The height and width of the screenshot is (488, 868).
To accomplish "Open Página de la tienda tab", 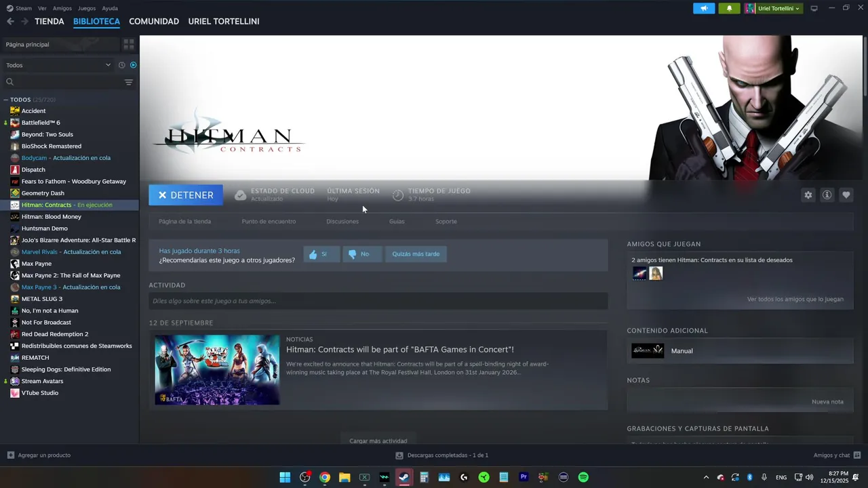I will [x=184, y=222].
